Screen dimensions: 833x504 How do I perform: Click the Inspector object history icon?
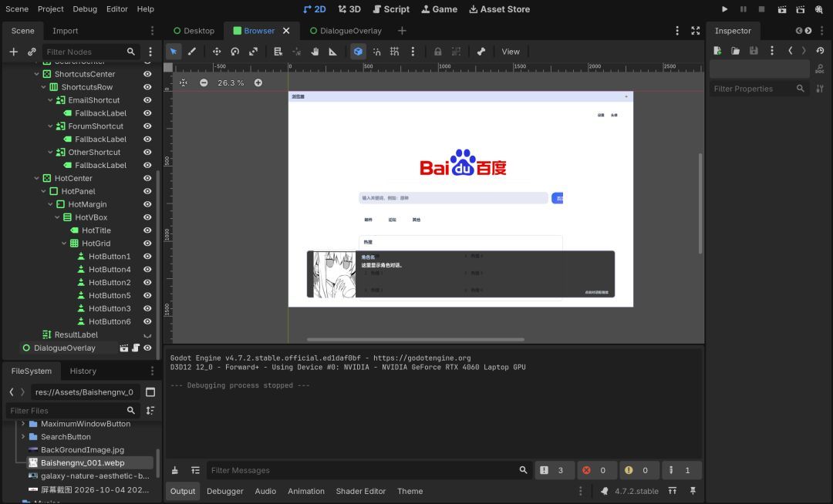coord(820,51)
